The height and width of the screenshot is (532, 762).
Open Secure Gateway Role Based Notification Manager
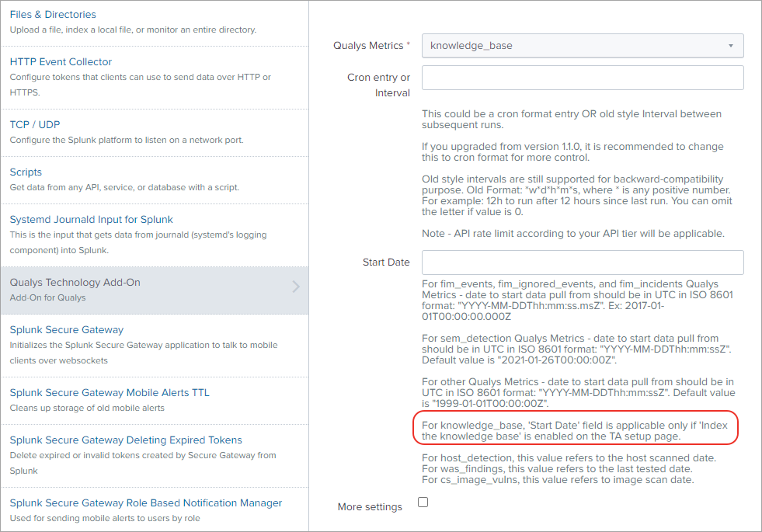[x=146, y=502]
